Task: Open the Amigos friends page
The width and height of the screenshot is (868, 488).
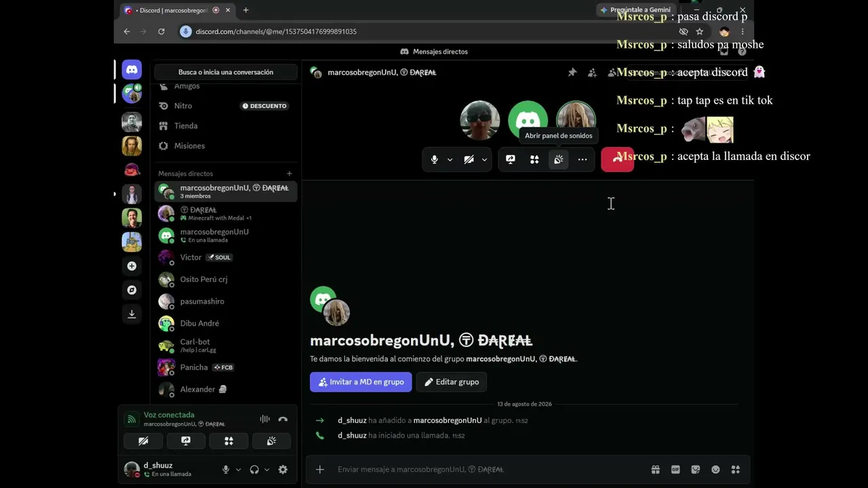Action: point(226,86)
